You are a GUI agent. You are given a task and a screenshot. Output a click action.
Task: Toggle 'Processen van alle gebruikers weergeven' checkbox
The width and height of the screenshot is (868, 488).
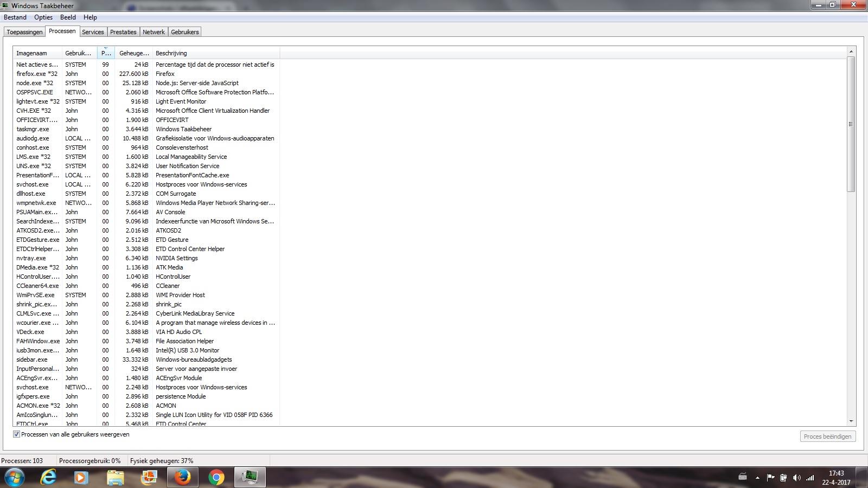[x=16, y=434]
